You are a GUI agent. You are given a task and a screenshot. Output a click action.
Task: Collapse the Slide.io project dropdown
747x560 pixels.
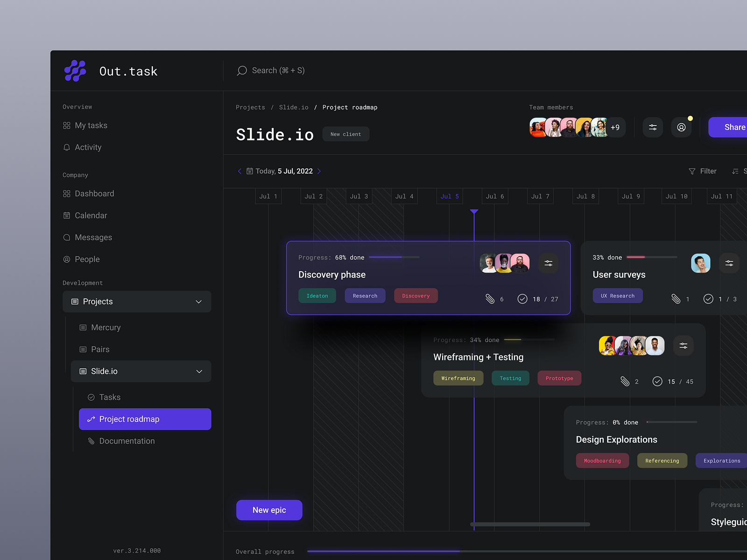199,371
